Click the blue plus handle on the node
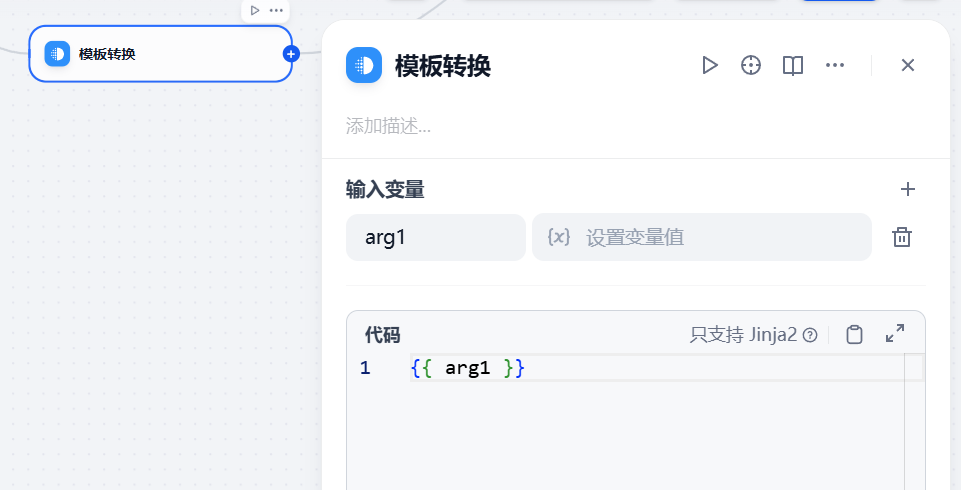The height and width of the screenshot is (490, 961). click(291, 54)
